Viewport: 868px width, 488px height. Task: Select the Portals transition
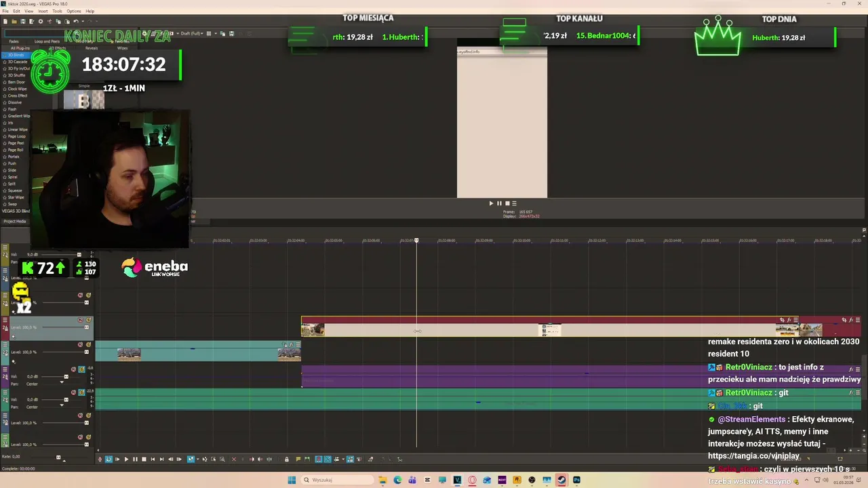14,157
